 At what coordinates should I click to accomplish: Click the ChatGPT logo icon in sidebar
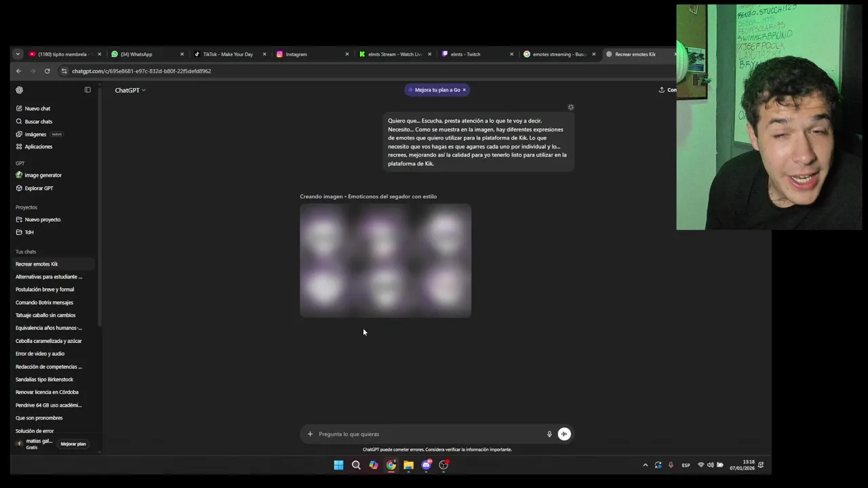19,89
